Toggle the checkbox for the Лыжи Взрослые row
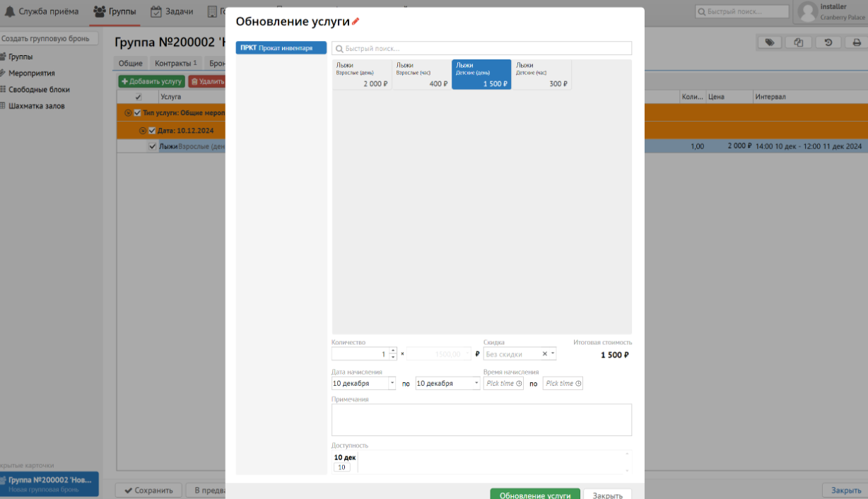Viewport: 868px width, 499px height. click(x=153, y=146)
